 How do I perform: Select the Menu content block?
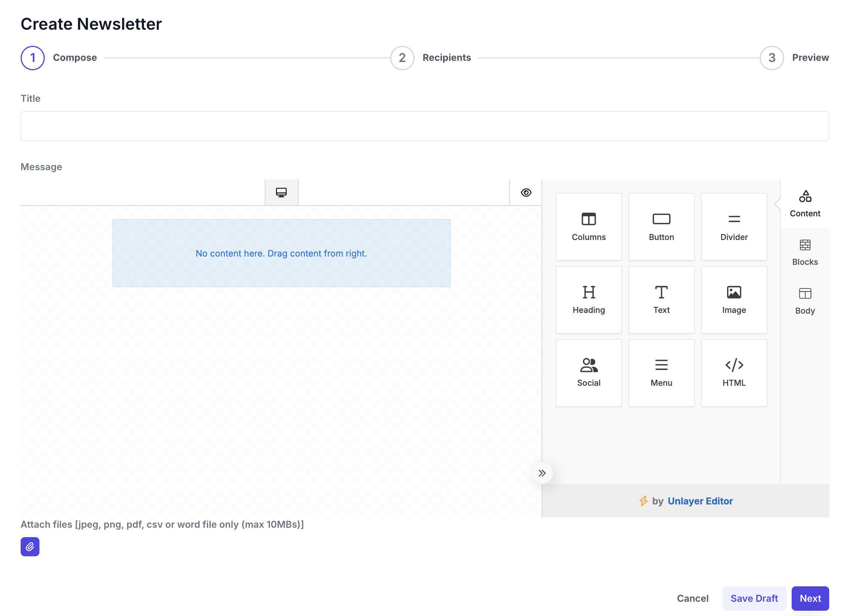pyautogui.click(x=661, y=372)
